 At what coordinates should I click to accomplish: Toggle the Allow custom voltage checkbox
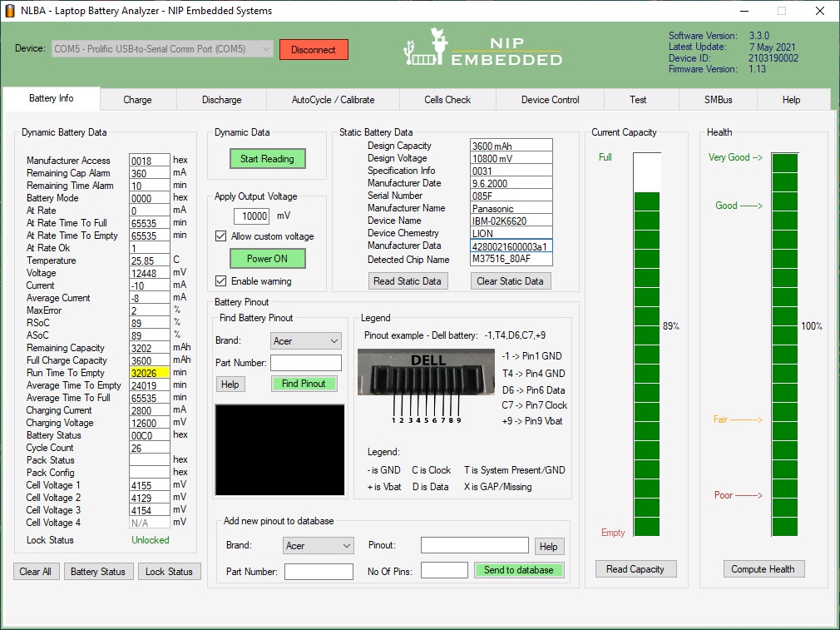tap(220, 236)
